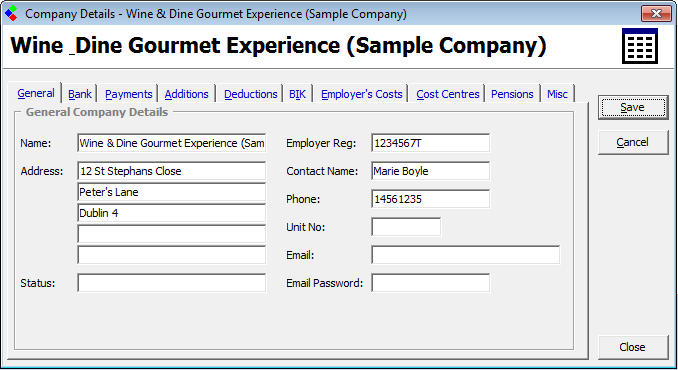Screen dimensions: 678x370
Task: Select the Misc tab
Action: [557, 94]
